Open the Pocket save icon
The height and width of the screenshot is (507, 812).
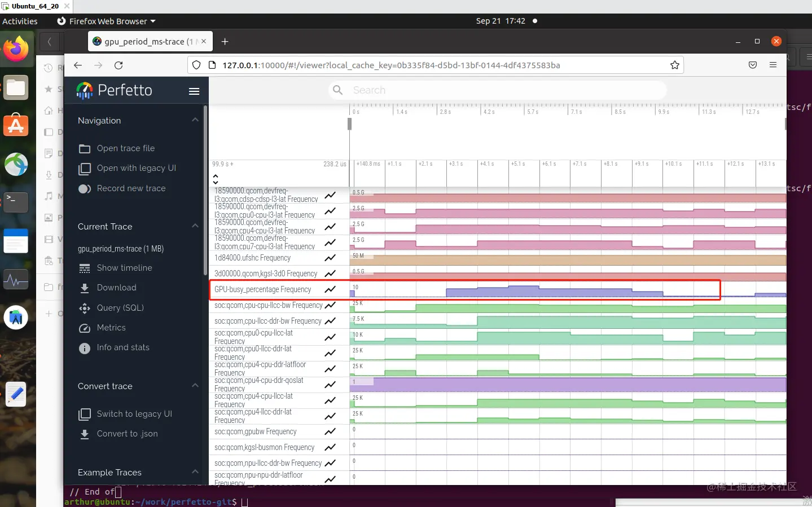tap(752, 65)
